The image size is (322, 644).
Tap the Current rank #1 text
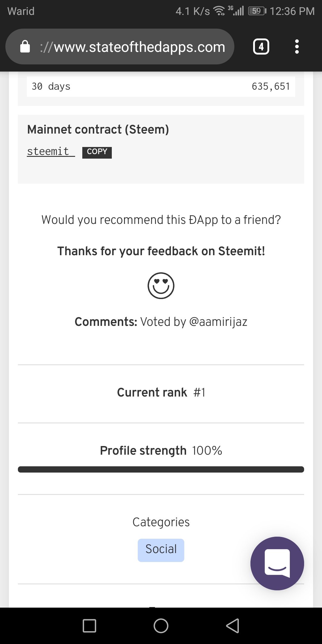click(x=161, y=392)
